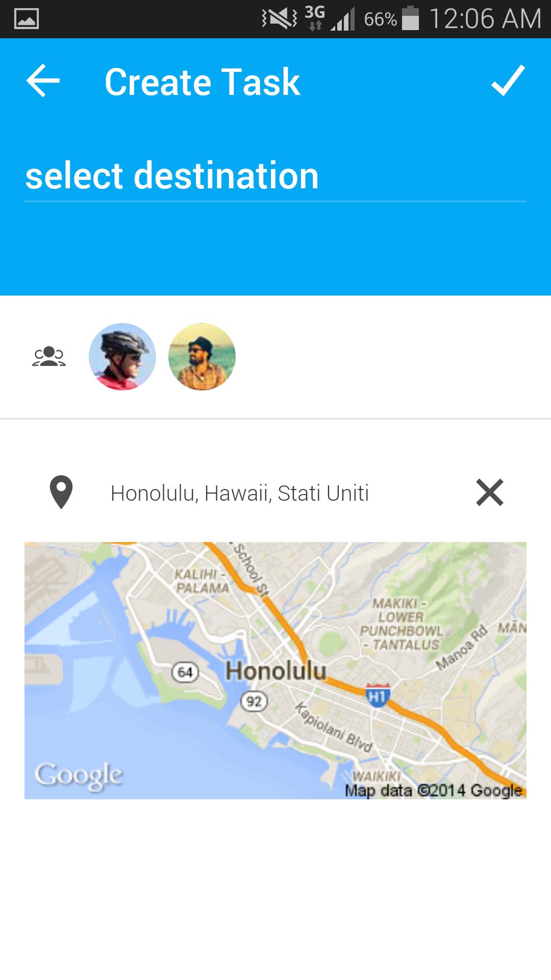This screenshot has height=980, width=551.
Task: Tap the back arrow icon
Action: pyautogui.click(x=43, y=81)
